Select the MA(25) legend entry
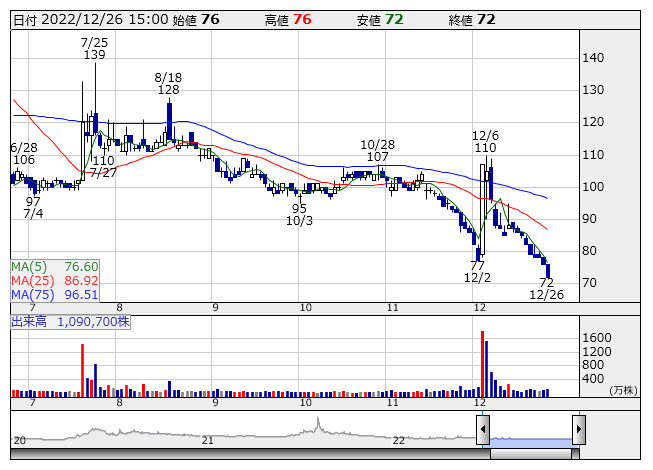 (x=55, y=281)
